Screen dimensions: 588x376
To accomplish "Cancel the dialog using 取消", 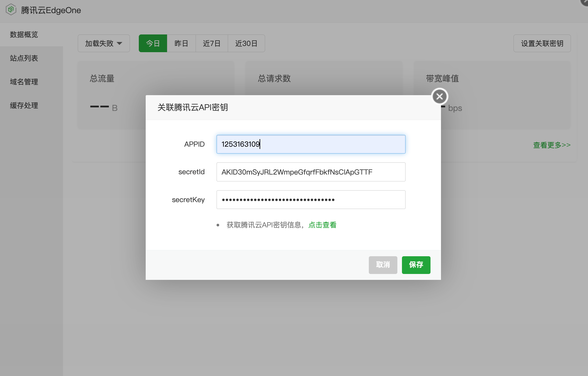I will point(383,265).
